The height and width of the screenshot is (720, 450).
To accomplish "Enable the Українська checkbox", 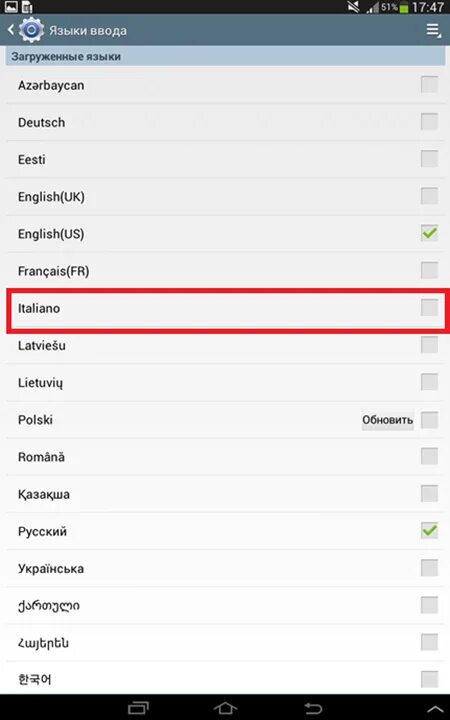I will click(x=429, y=568).
